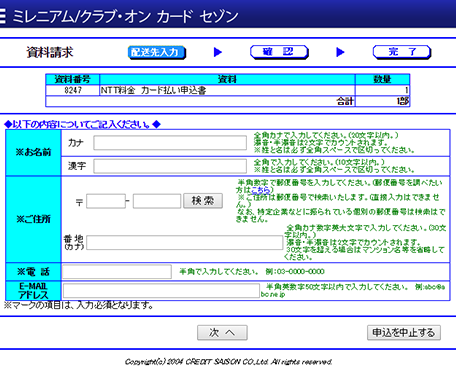This screenshot has width=456, height=384.
Task: Focus the カナ name input field
Action: [x=170, y=143]
